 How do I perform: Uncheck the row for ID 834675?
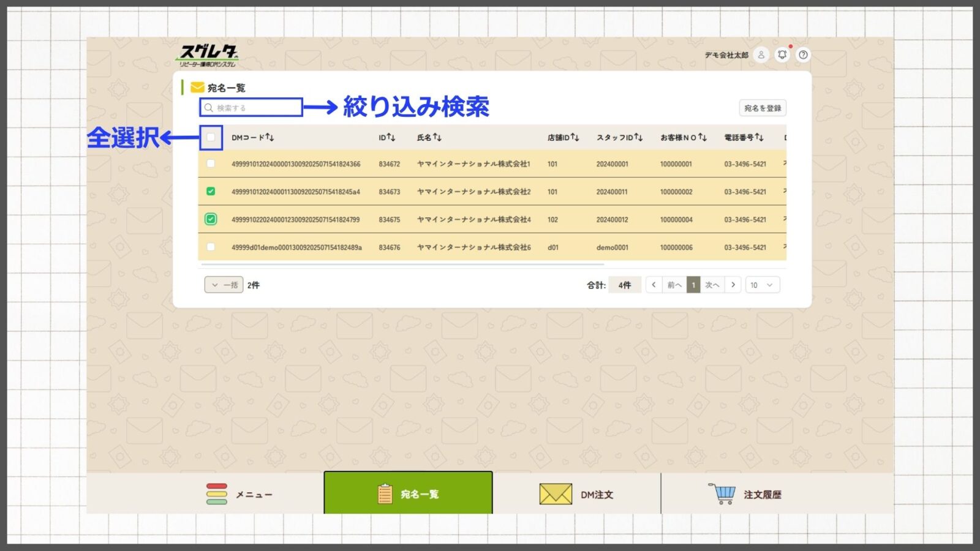click(211, 219)
